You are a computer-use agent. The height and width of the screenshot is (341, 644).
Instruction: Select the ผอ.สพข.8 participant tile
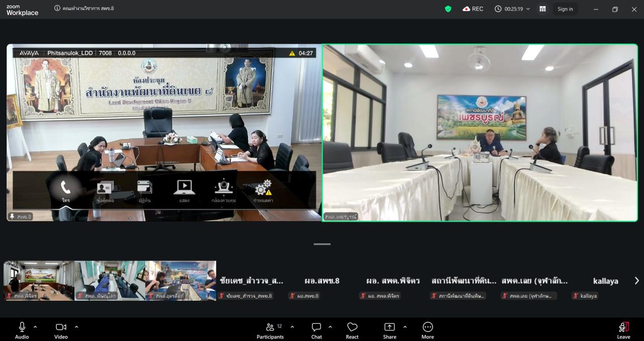click(323, 281)
